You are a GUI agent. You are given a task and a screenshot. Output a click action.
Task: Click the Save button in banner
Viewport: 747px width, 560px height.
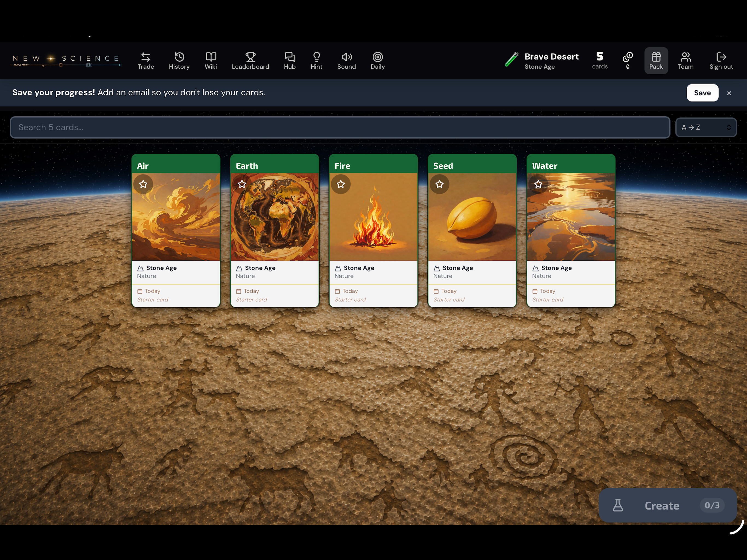(x=702, y=93)
